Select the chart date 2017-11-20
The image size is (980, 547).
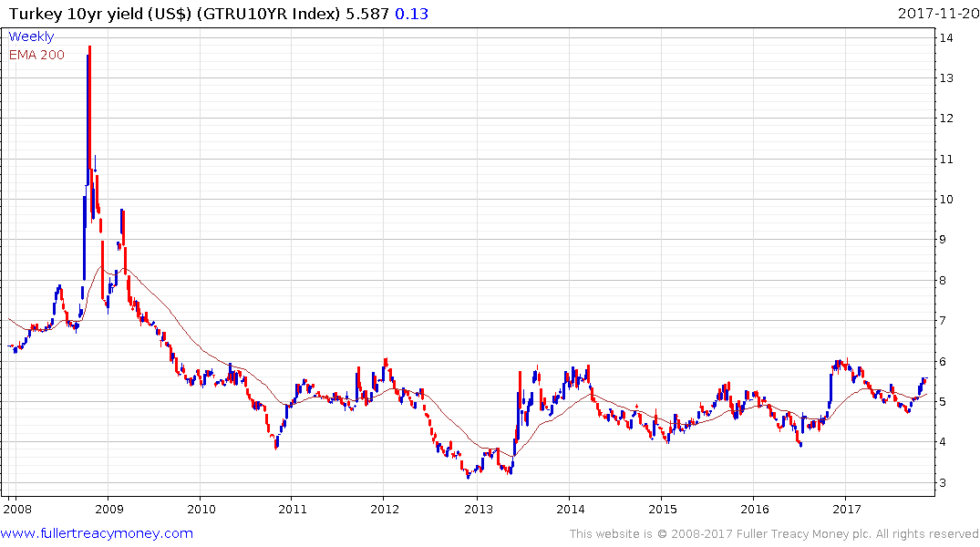(938, 13)
